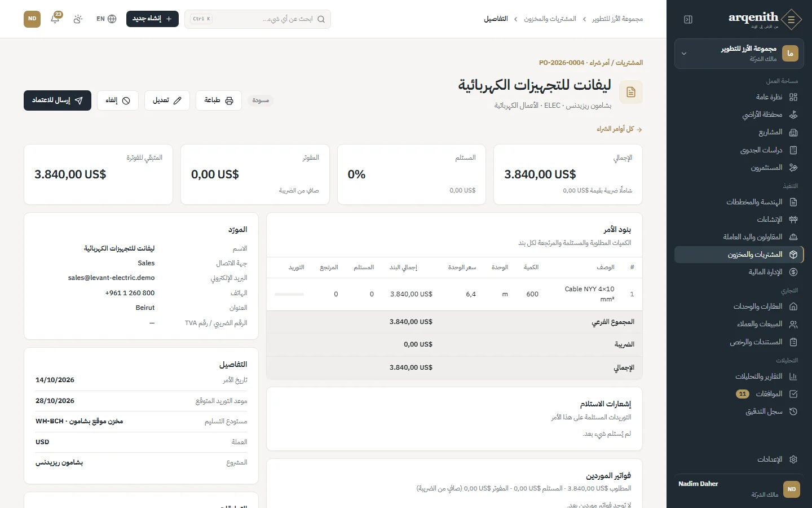Click the الإدارة المالية dollar icon

coord(793,272)
